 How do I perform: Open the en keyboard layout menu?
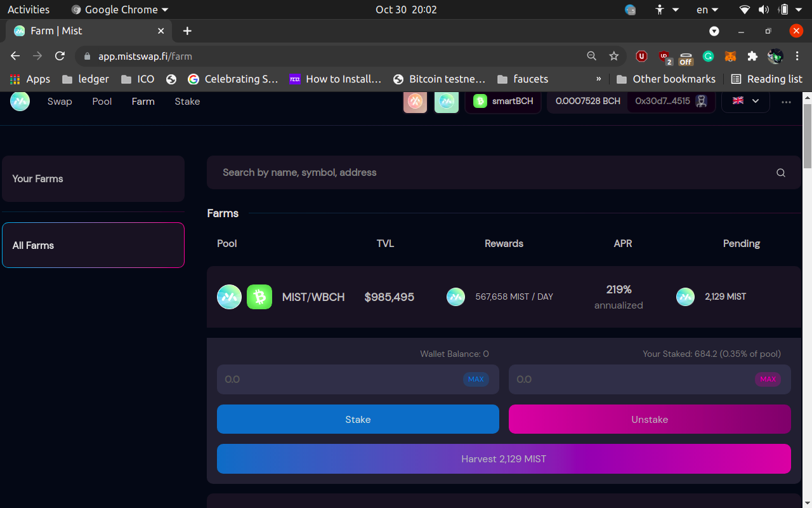tap(707, 10)
